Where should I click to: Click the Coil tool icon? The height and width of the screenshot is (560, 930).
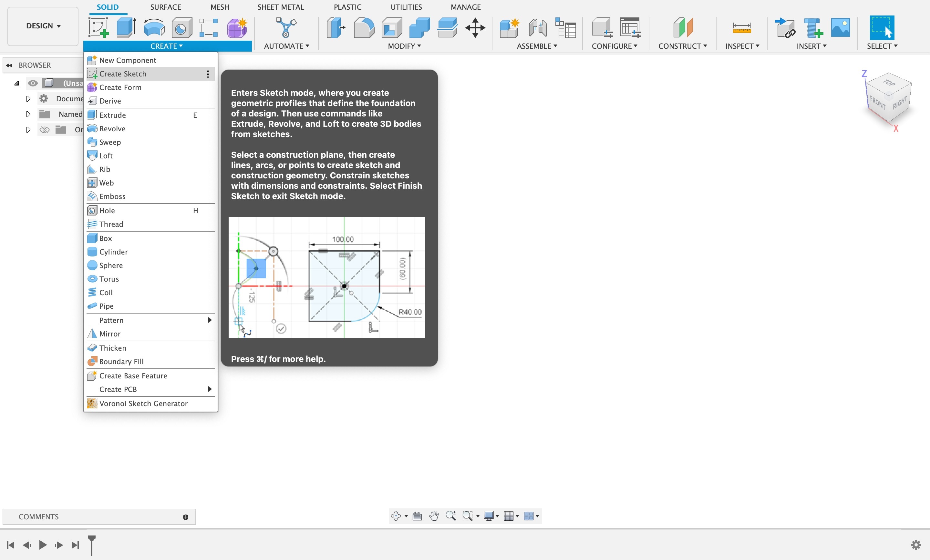pyautogui.click(x=92, y=292)
